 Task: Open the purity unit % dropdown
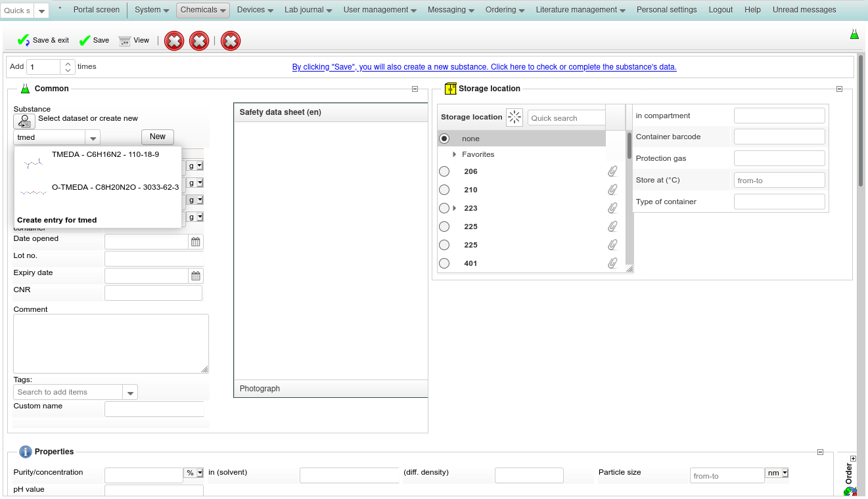click(193, 473)
